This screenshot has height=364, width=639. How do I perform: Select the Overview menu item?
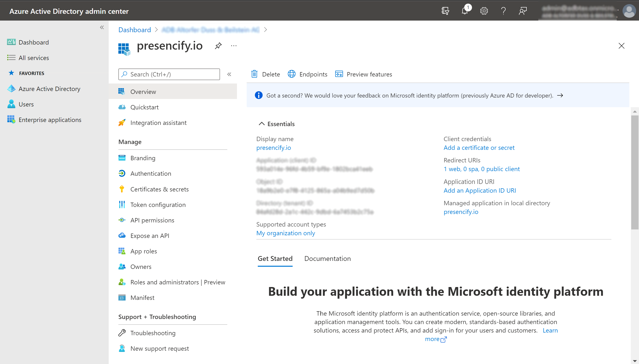pos(173,91)
